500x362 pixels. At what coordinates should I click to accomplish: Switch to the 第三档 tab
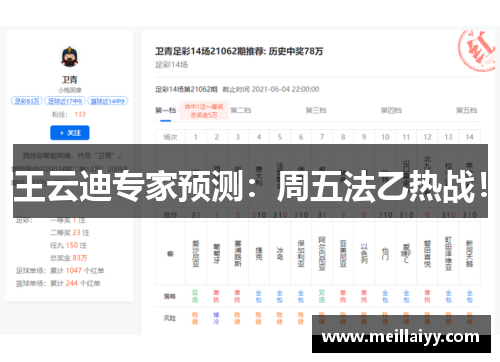pos(316,110)
